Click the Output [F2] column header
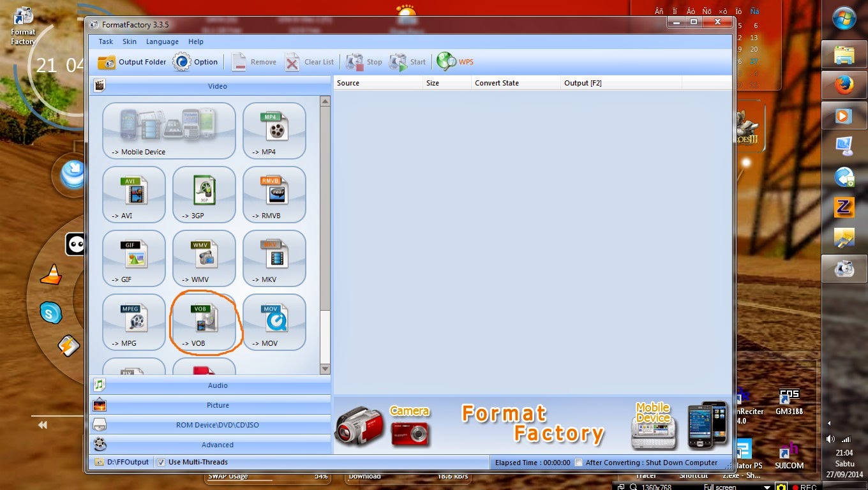The height and width of the screenshot is (490, 868). 622,83
